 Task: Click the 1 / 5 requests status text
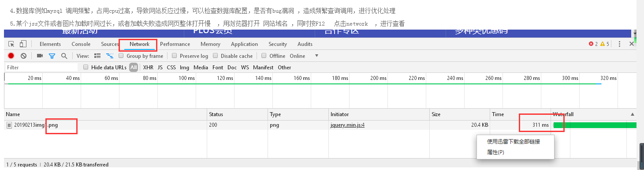22,165
